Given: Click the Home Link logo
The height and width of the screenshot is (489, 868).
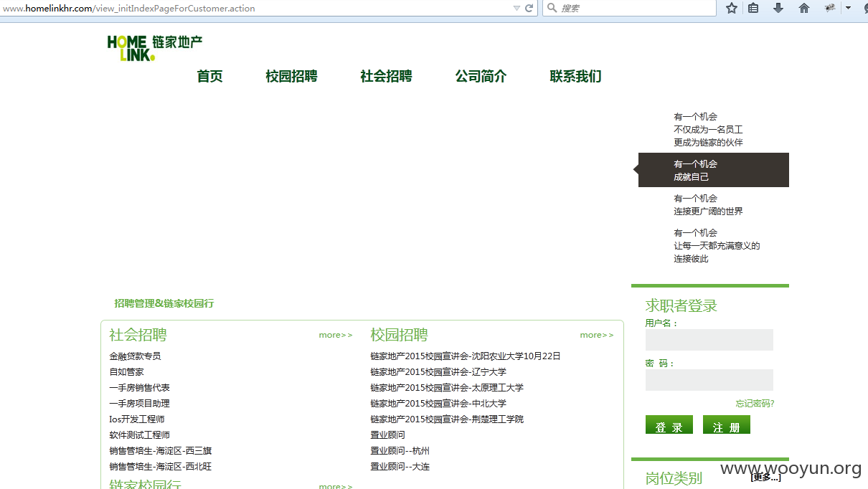Looking at the screenshot, I should 155,47.
